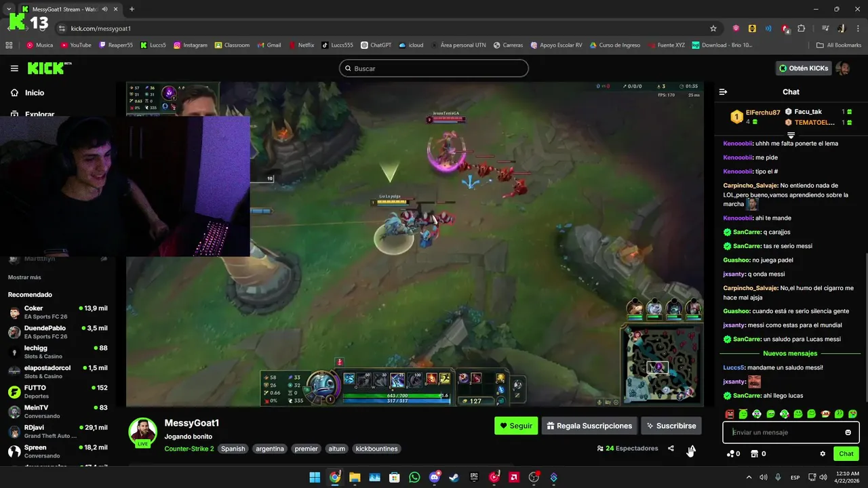Toggle the microphone icon in system tray
The image size is (868, 488).
(778, 477)
